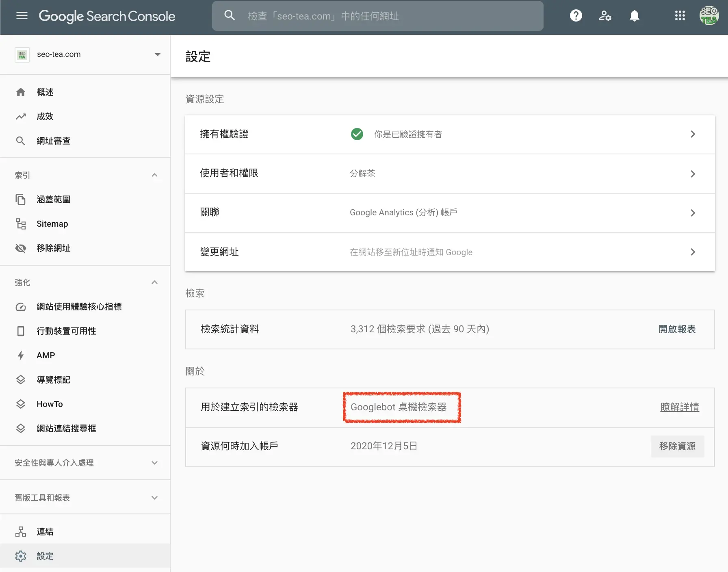Click the green verified checkmark icon
The image size is (728, 572).
tap(357, 134)
